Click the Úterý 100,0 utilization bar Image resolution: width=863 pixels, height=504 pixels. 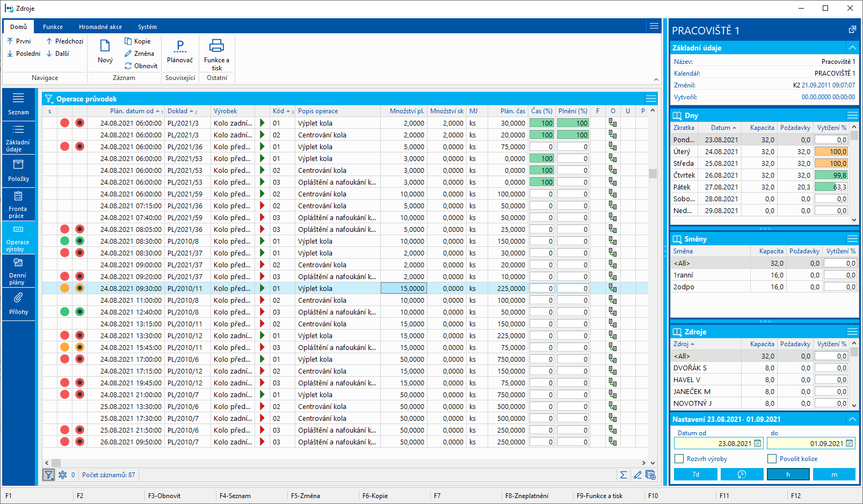831,151
